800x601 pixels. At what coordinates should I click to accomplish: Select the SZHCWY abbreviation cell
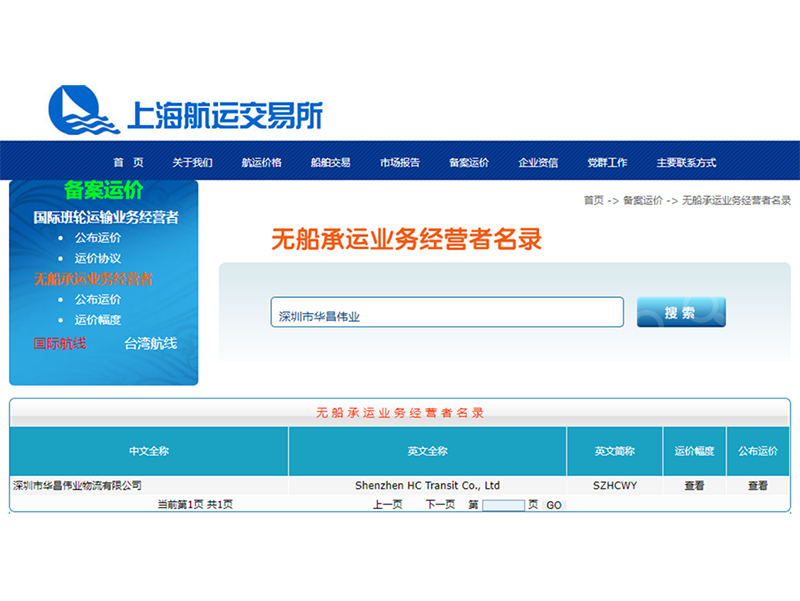615,485
